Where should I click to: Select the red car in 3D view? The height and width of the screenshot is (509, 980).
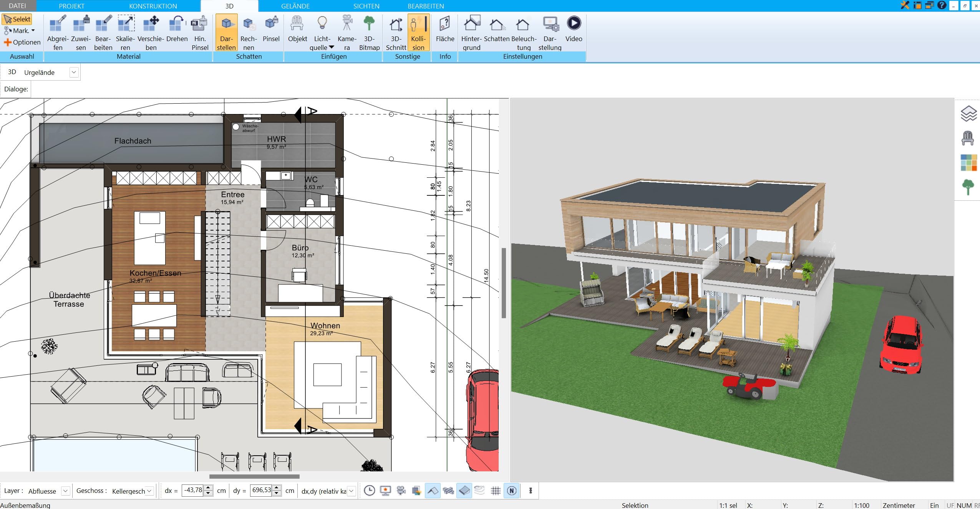[902, 344]
